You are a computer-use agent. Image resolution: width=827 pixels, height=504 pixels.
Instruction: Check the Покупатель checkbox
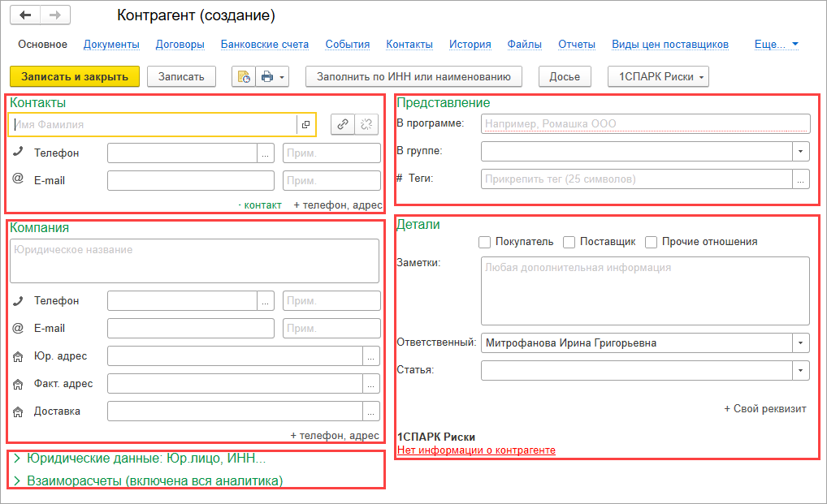[484, 242]
